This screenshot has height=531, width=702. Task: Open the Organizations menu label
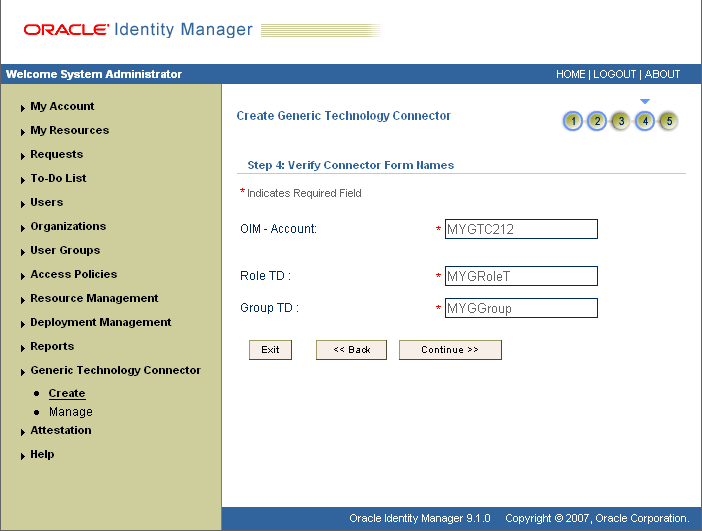click(x=68, y=226)
